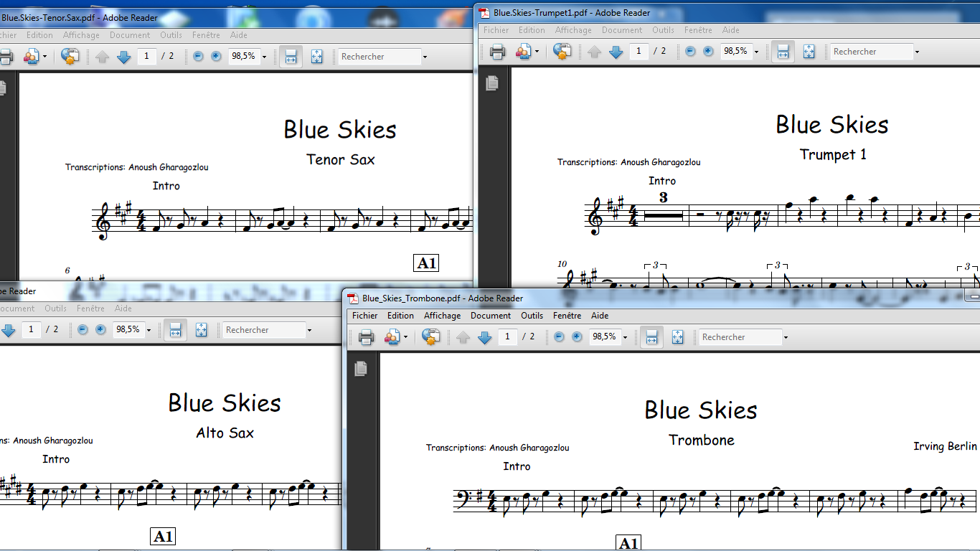980x551 pixels.
Task: Click 'Trumpet 1' subtitle in Trumpet1 score
Action: 833,154
